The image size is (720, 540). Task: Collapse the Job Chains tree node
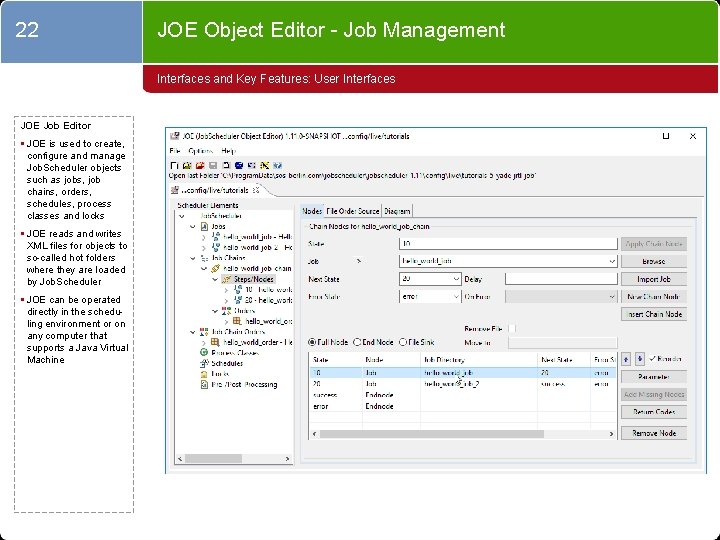point(193,258)
